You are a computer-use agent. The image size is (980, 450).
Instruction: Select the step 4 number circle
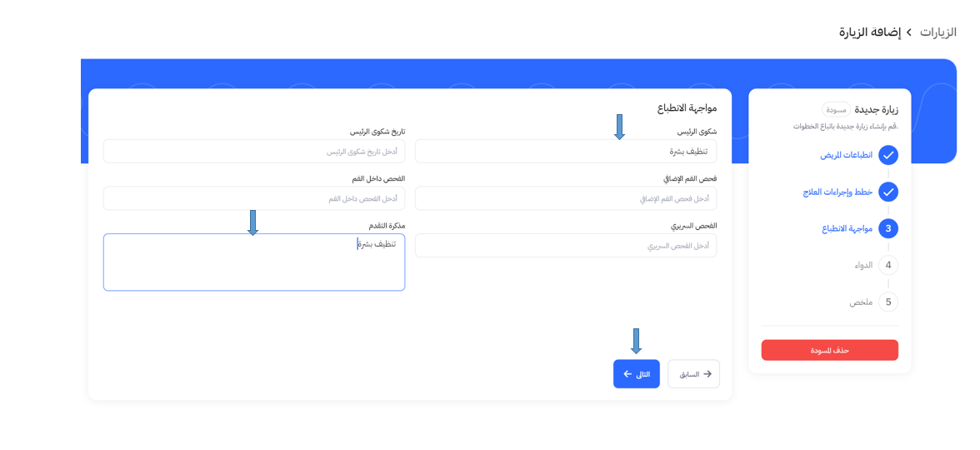click(x=888, y=265)
